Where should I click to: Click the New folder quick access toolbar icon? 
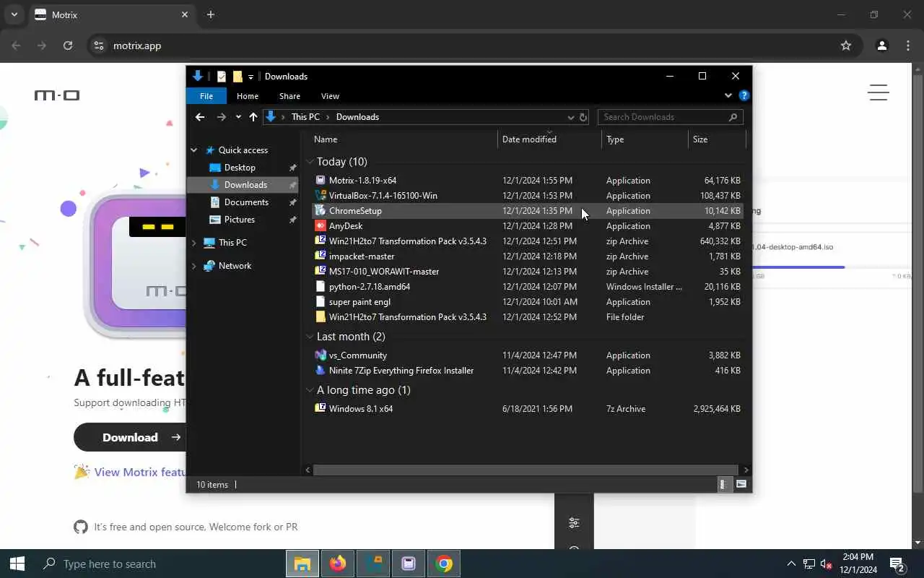tap(237, 77)
